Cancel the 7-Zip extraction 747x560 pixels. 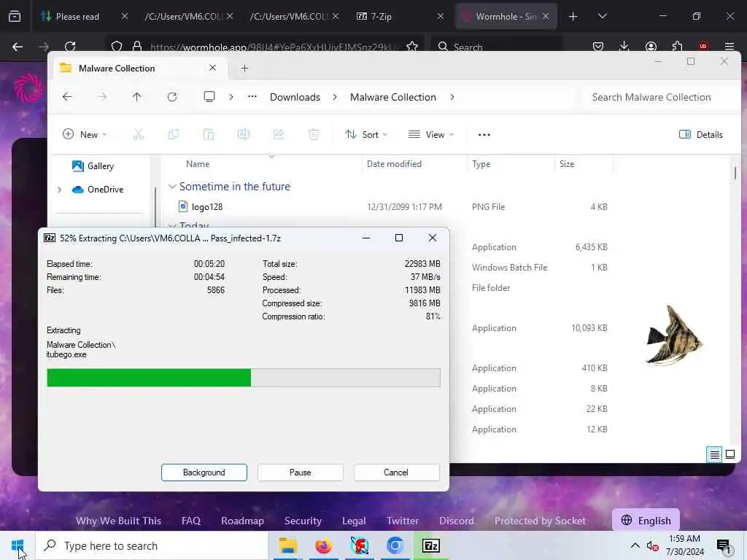pyautogui.click(x=396, y=472)
